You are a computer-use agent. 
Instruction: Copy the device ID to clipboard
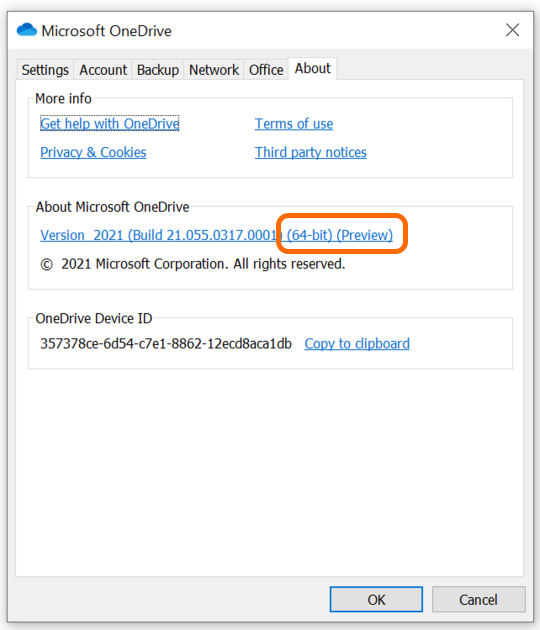coord(357,344)
